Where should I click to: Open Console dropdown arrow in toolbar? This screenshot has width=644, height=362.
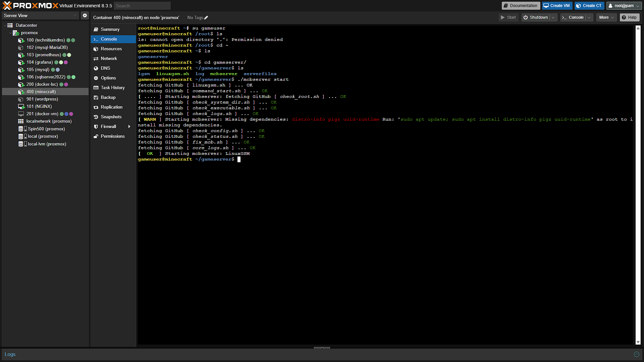589,17
